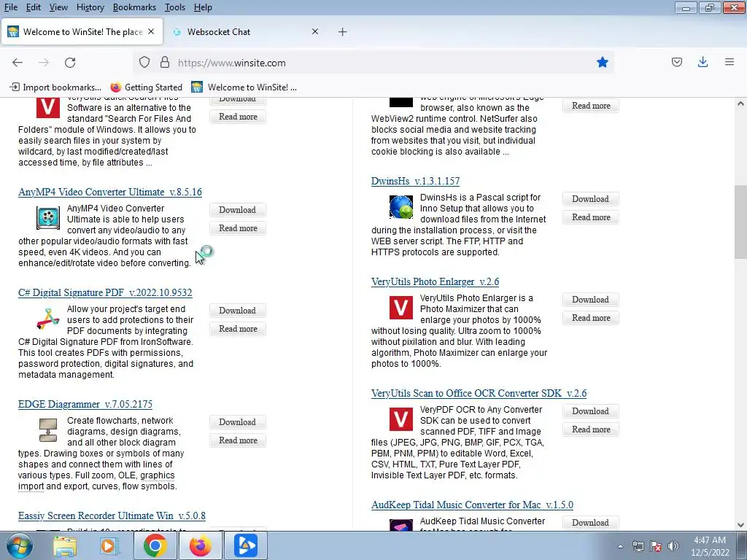Screen dimensions: 747x560
Task: Open the Tools menu
Action: (x=175, y=7)
